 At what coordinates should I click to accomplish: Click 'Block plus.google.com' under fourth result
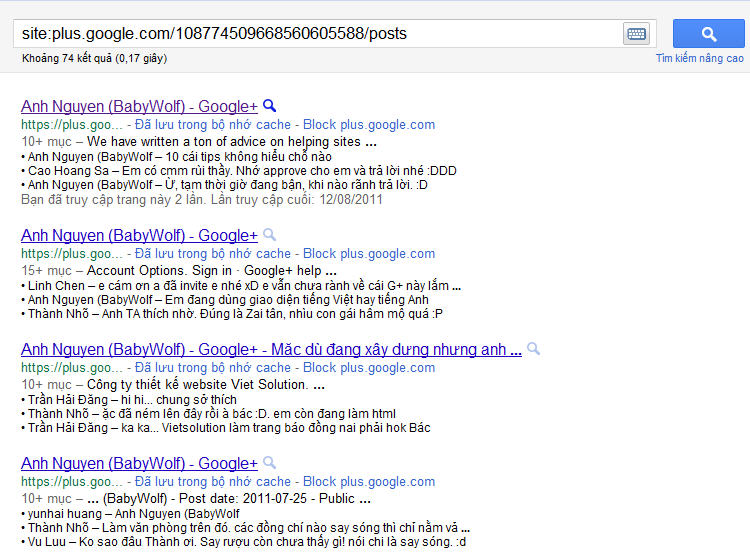point(369,481)
